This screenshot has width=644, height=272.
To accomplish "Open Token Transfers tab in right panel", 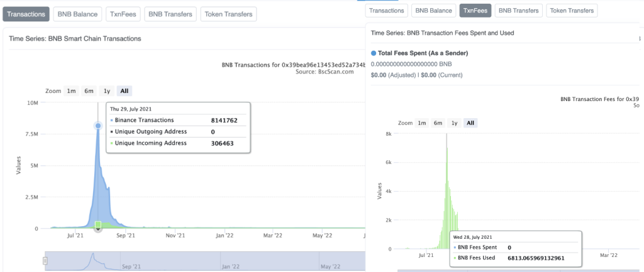I will click(572, 11).
